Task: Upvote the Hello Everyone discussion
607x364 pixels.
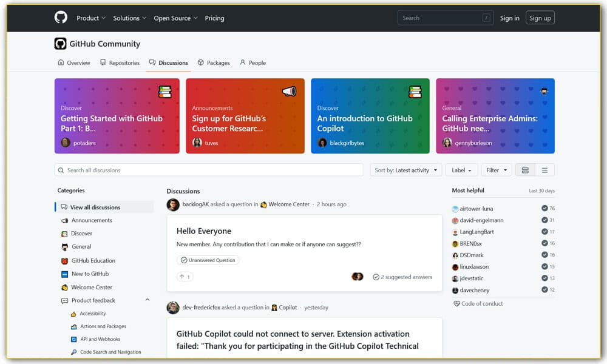Action: click(x=185, y=276)
